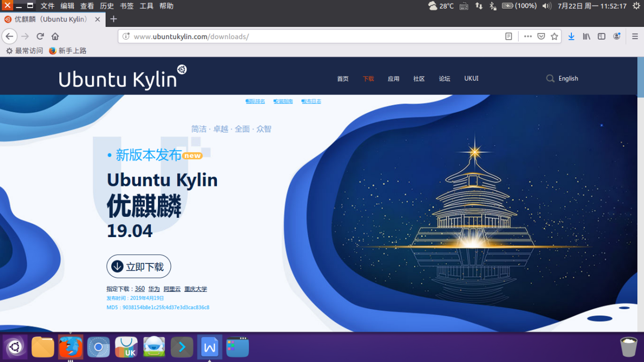This screenshot has width=644, height=362.
Task: Open the network connection indicator
Action: click(479, 6)
